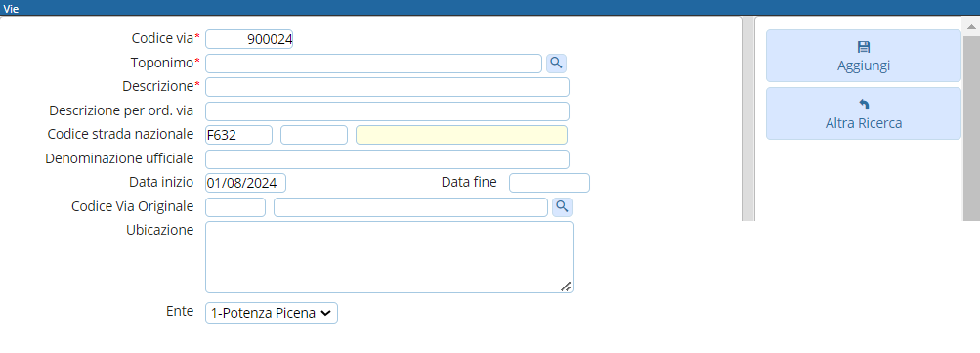Click the Toponimo search magnifier icon
Screen dimensions: 980x353
(556, 64)
